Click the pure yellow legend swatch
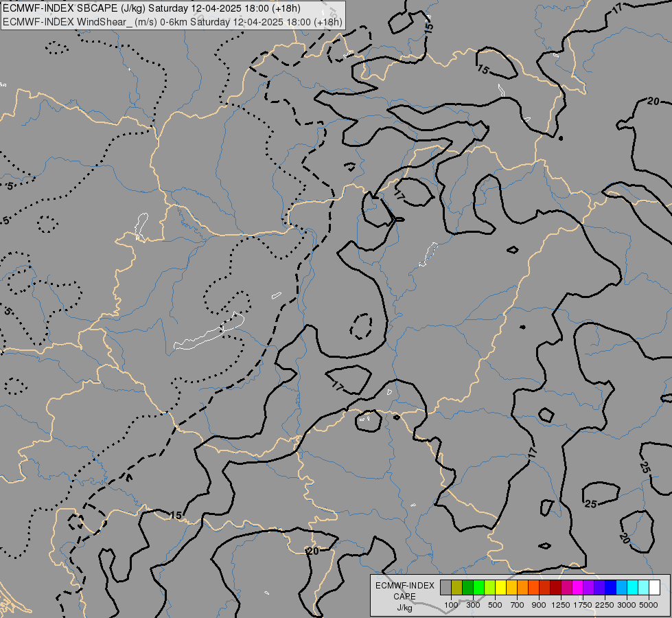This screenshot has height=618, width=672. 500,587
